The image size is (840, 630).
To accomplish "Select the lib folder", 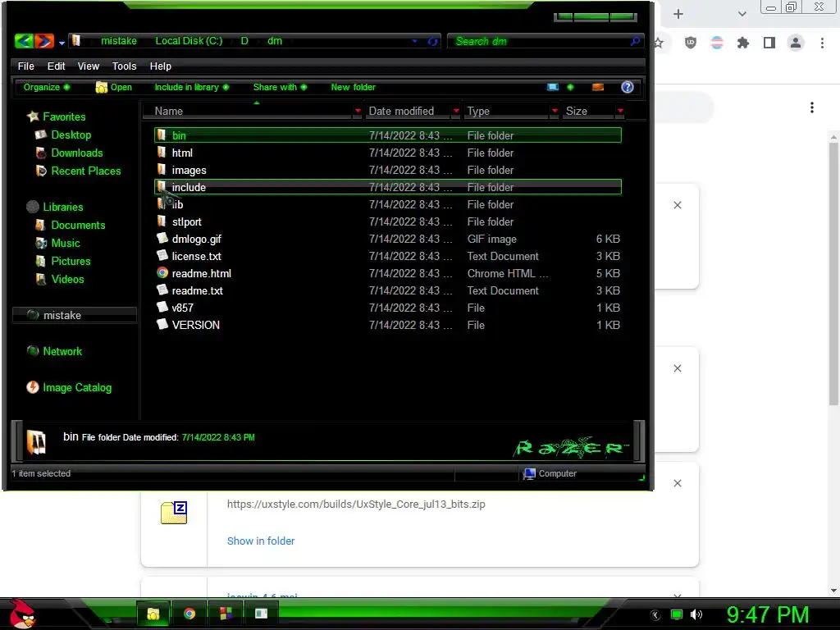I will (x=388, y=204).
